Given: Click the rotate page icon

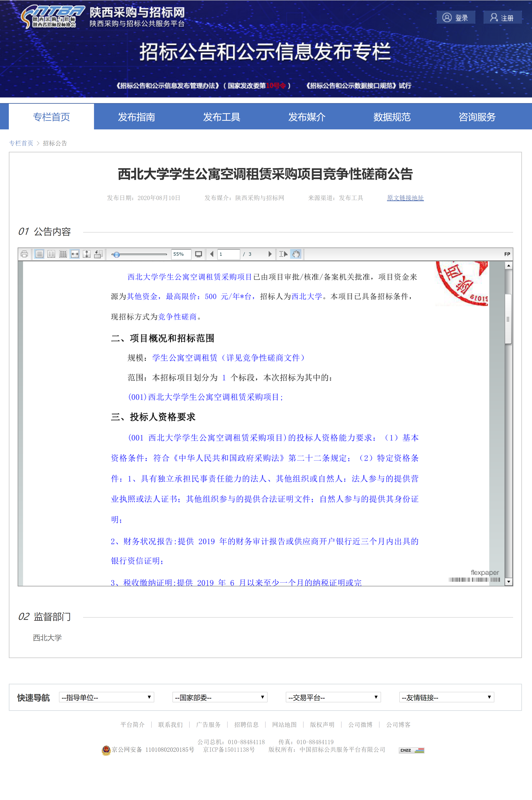Looking at the screenshot, I should point(98,254).
